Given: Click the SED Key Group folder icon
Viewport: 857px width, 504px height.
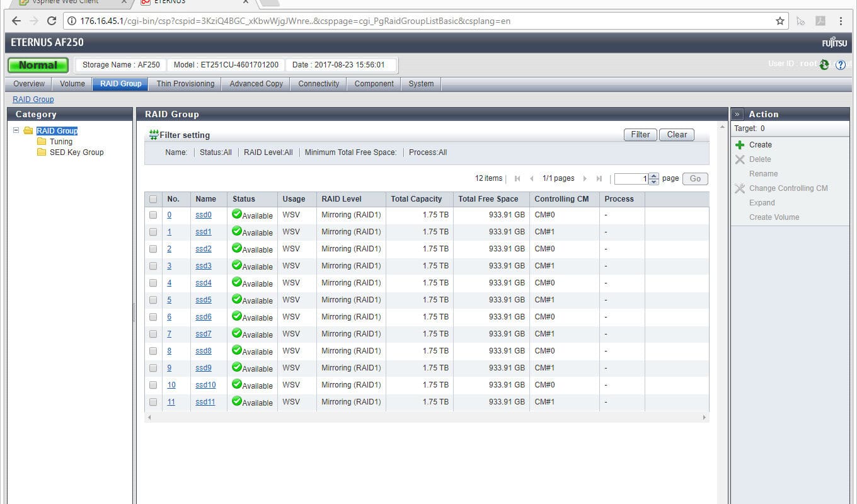Looking at the screenshot, I should pos(42,152).
